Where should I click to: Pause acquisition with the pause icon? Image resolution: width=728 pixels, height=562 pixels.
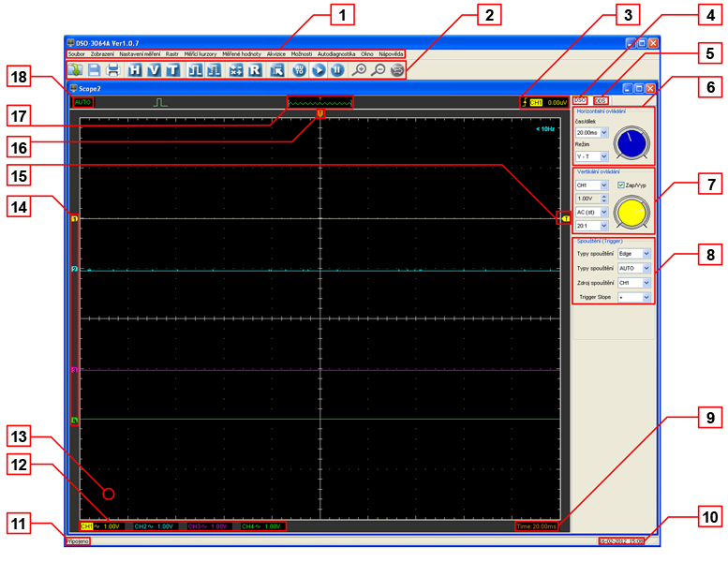(x=337, y=70)
